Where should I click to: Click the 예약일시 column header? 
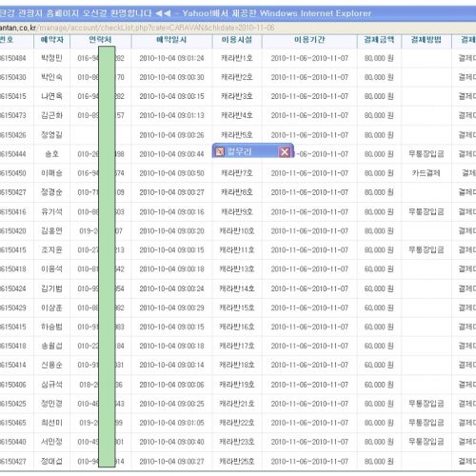click(171, 40)
